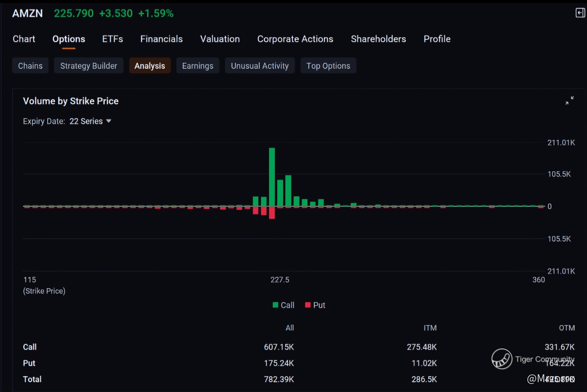Click the shrink chart icon in the panel
This screenshot has height=392, width=587.
[x=569, y=100]
